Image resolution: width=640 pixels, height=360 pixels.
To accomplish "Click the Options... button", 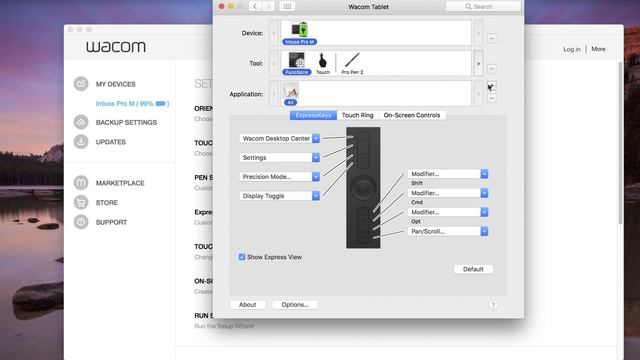I will point(295,304).
